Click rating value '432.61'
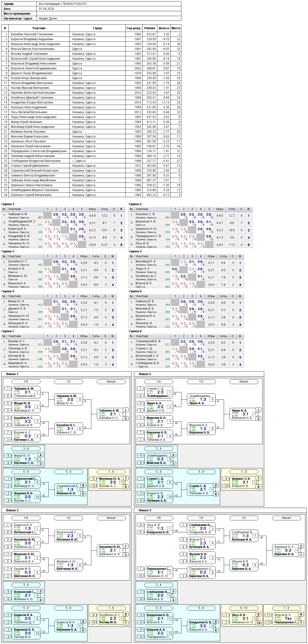 (x=151, y=34)
